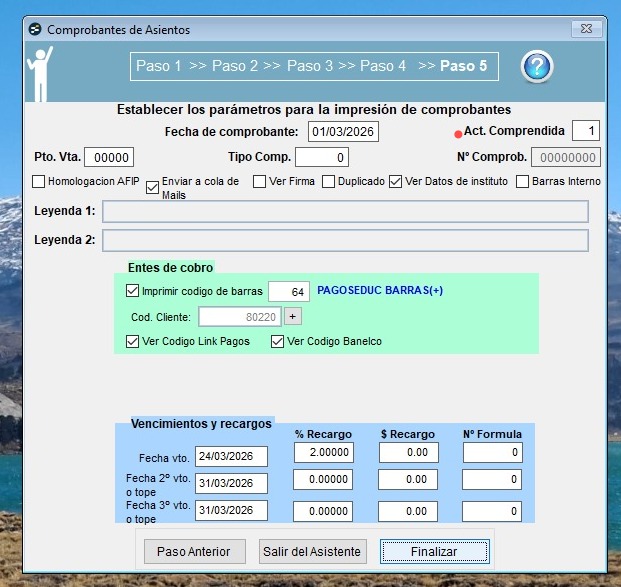Disable Imprimir codigo de barras
The width and height of the screenshot is (621, 587).
(x=132, y=291)
